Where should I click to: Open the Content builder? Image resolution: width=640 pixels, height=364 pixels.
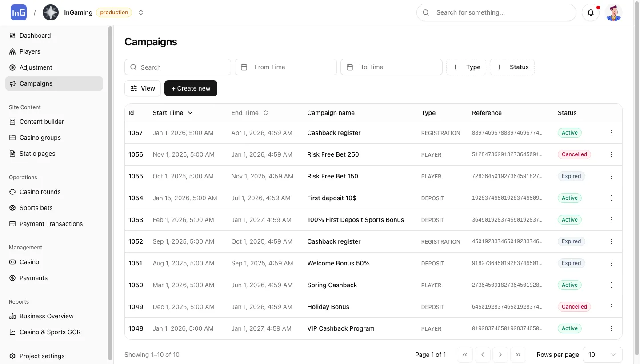click(42, 122)
